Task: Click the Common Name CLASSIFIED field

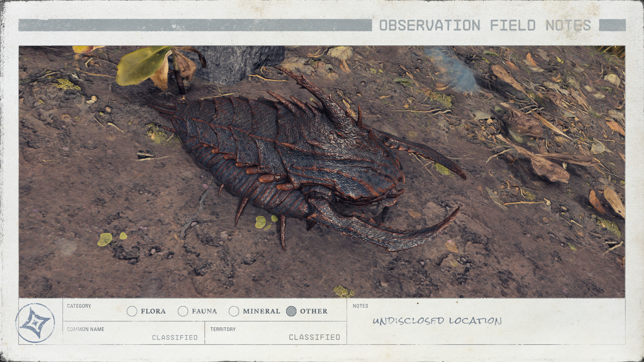Action: 133,333
